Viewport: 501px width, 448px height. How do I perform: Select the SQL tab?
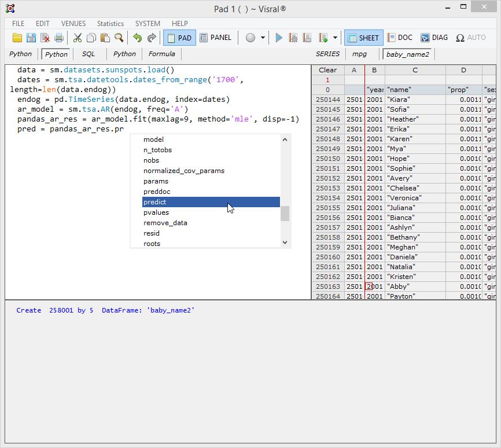(88, 54)
